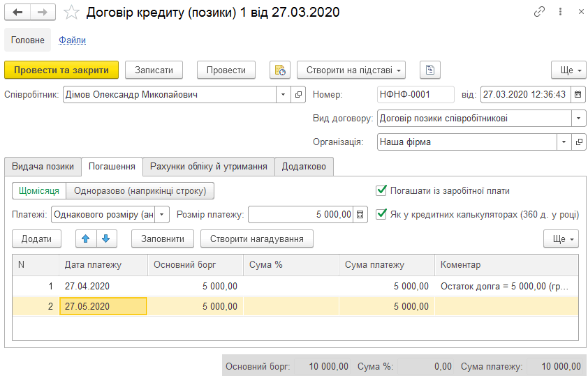Select the payment date cell 27.04.2020
Viewport: 588px width, 378px height.
point(103,286)
